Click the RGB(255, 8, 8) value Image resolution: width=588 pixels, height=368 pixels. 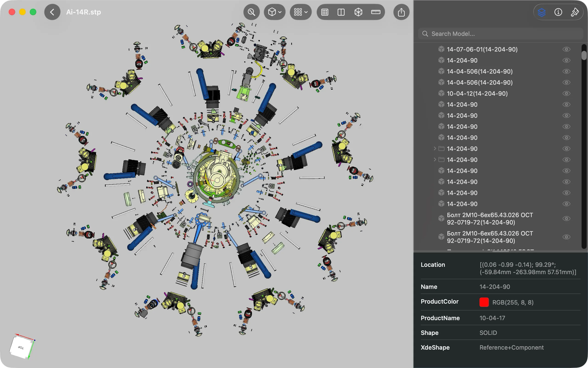click(513, 302)
